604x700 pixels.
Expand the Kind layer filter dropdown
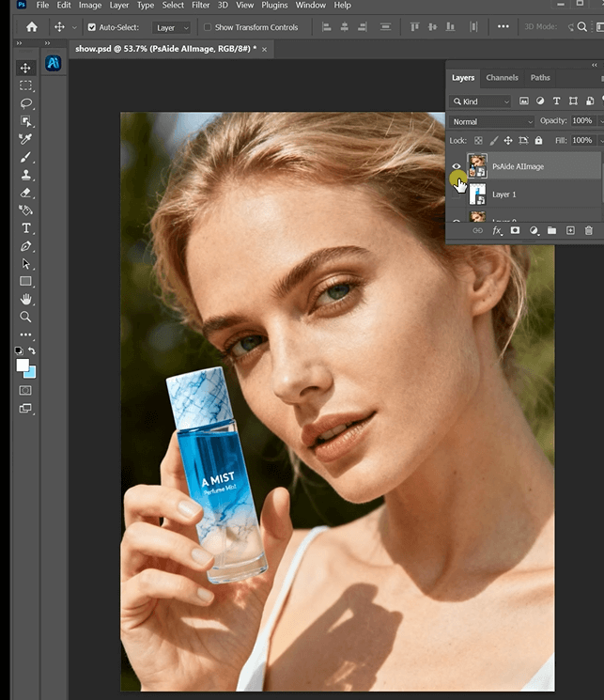487,101
